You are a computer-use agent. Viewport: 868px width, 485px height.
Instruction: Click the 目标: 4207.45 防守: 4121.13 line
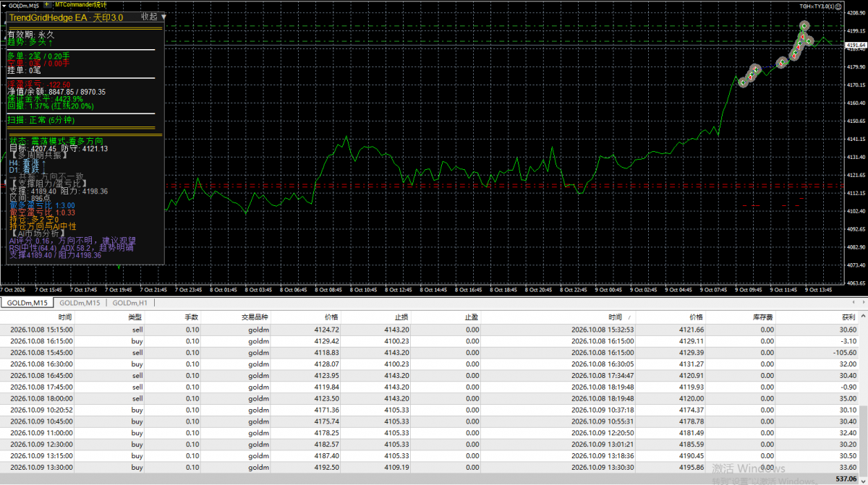[x=59, y=149]
